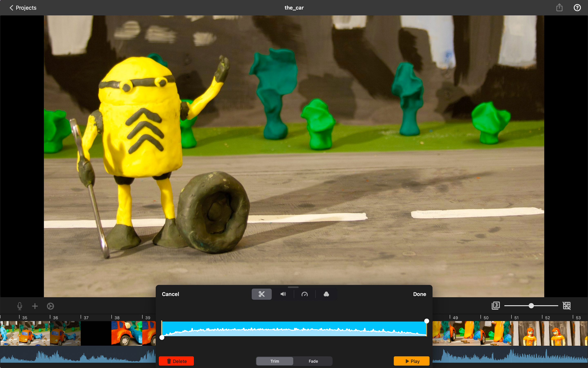Click the plus add media icon
Screen dimensions: 588x368
(x=35, y=306)
